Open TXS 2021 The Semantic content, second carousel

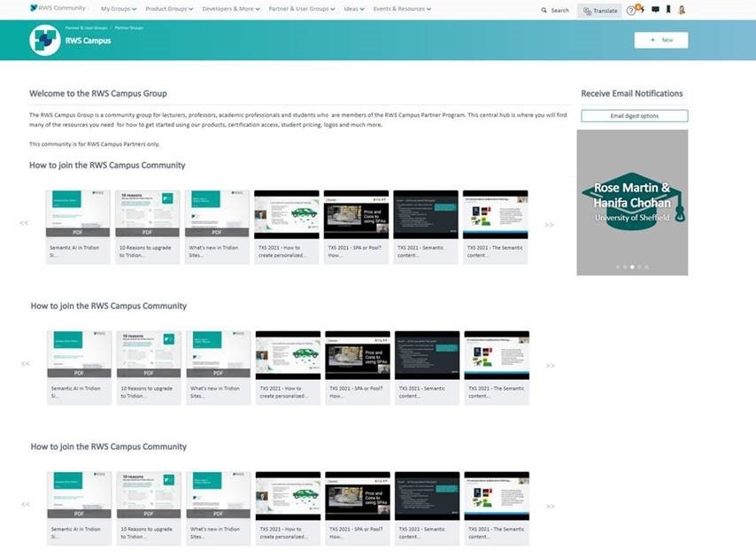[497, 368]
